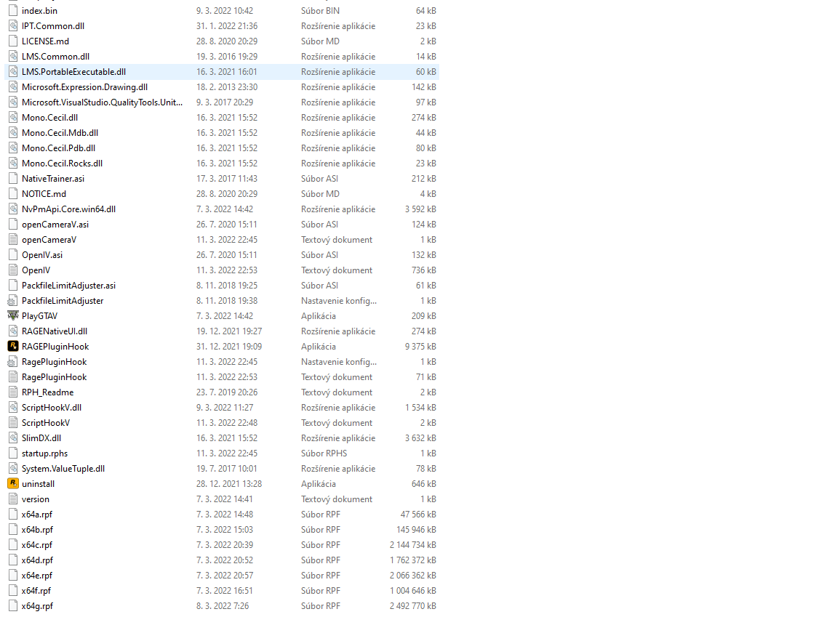Viewport: 840px width, 625px height.
Task: Click the 'Súbor BIN' type cell
Action: (x=320, y=11)
